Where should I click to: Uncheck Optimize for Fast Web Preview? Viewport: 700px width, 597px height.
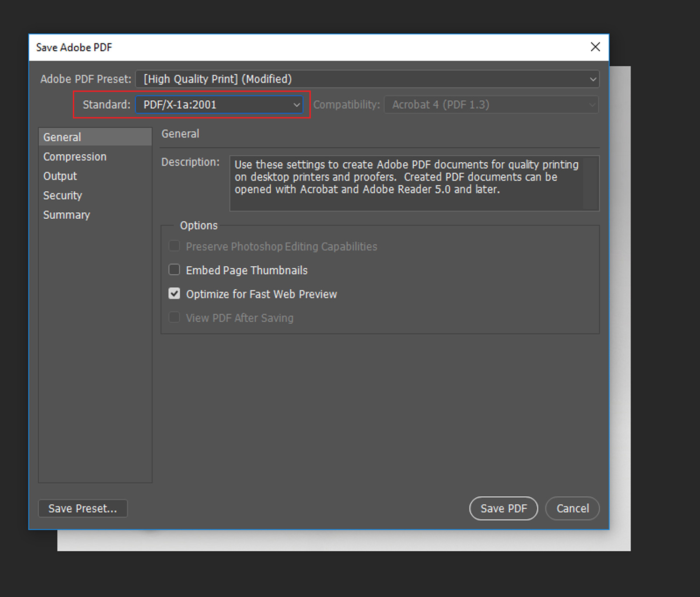(x=174, y=293)
